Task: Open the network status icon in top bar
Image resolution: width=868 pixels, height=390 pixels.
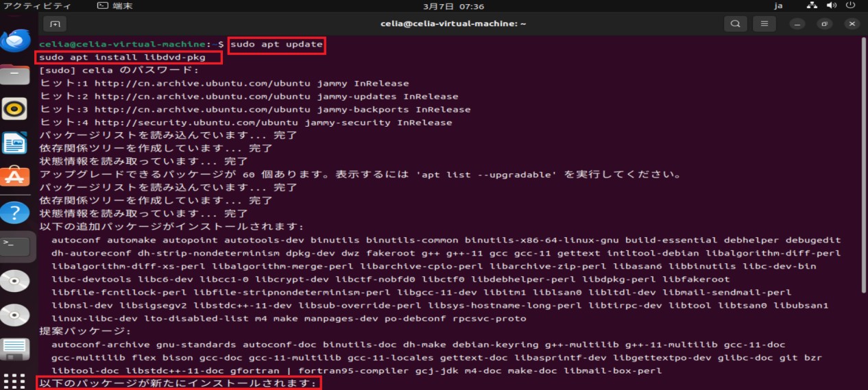Action: [812, 5]
